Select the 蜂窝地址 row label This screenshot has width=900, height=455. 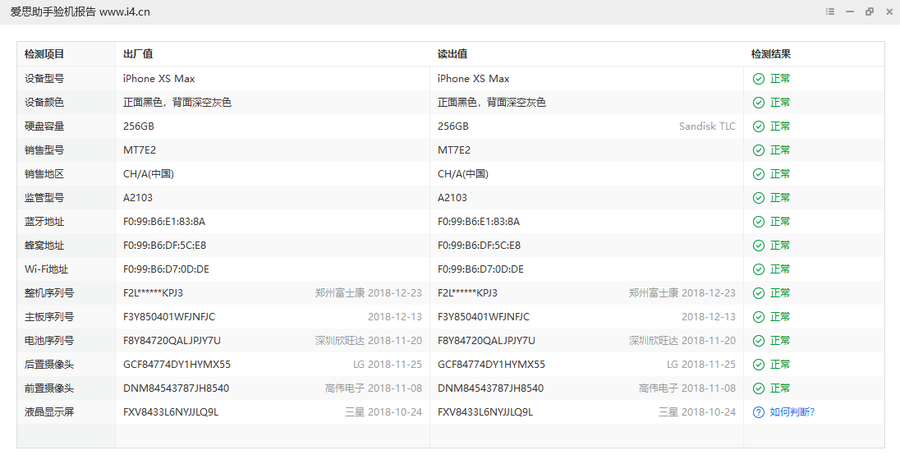point(44,246)
